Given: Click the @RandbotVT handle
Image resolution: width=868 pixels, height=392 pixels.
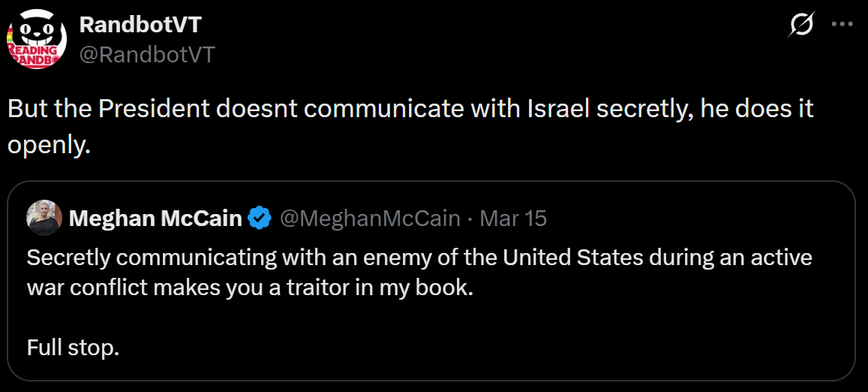Looking at the screenshot, I should [146, 54].
